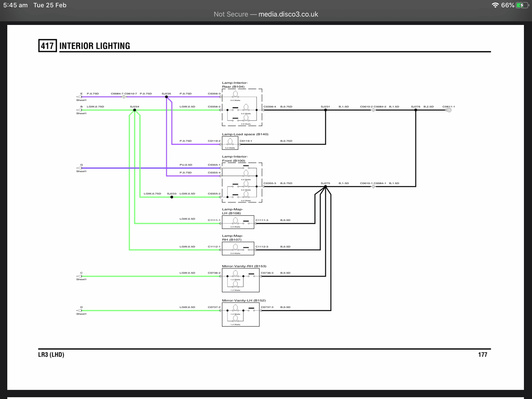Click the C0737-3 connector label
Screen dimensions: 532x399
[267, 307]
